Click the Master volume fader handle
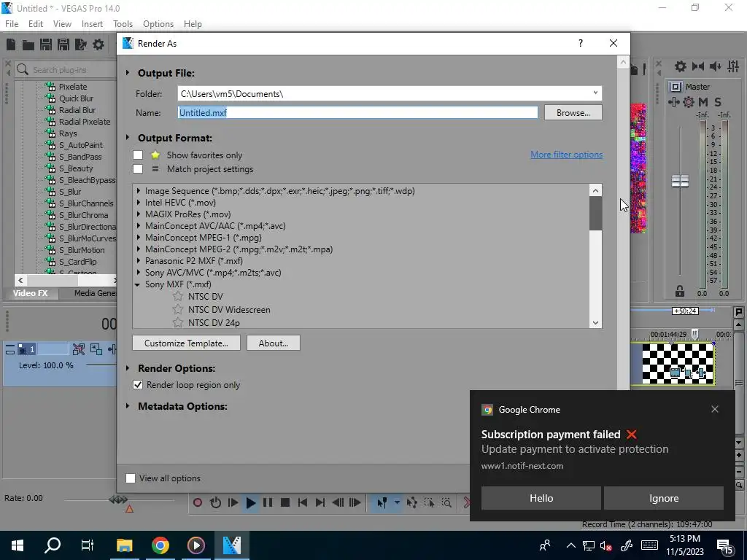Screen dimensions: 747x560 680,181
